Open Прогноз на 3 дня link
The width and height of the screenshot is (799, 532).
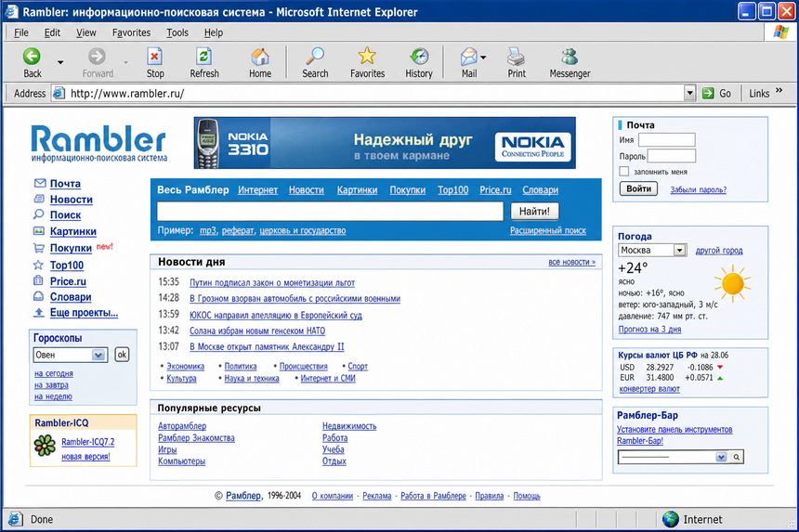point(649,330)
